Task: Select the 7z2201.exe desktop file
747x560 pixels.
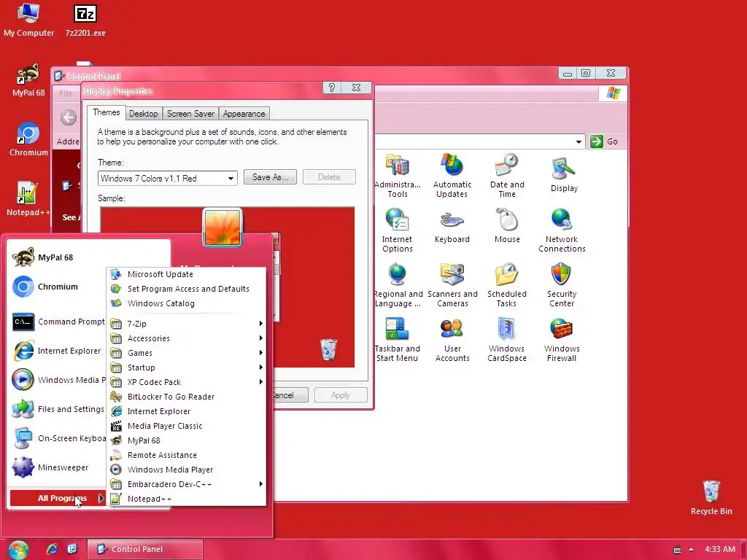Action: click(85, 20)
